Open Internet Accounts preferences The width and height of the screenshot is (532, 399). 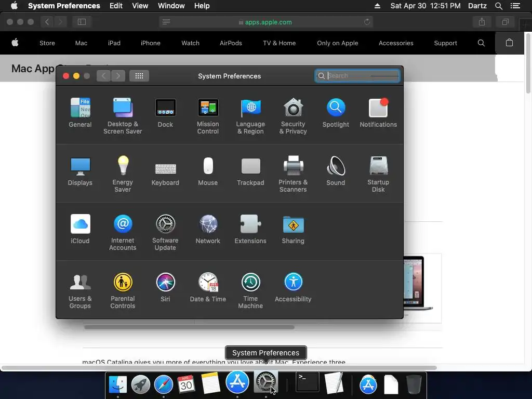pyautogui.click(x=123, y=232)
